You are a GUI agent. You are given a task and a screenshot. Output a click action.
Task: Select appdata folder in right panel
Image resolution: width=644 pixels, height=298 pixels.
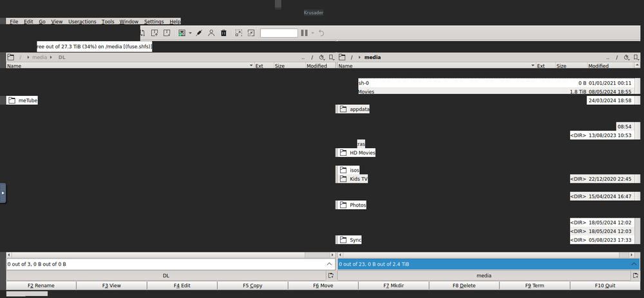coord(353,109)
